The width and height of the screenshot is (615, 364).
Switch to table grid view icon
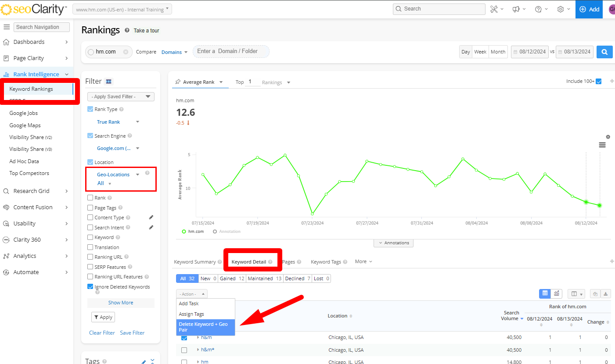(x=545, y=293)
